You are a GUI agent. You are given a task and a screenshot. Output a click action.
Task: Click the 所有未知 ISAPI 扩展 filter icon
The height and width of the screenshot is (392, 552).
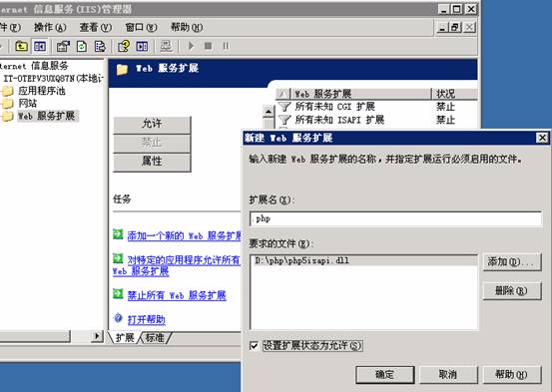point(284,120)
